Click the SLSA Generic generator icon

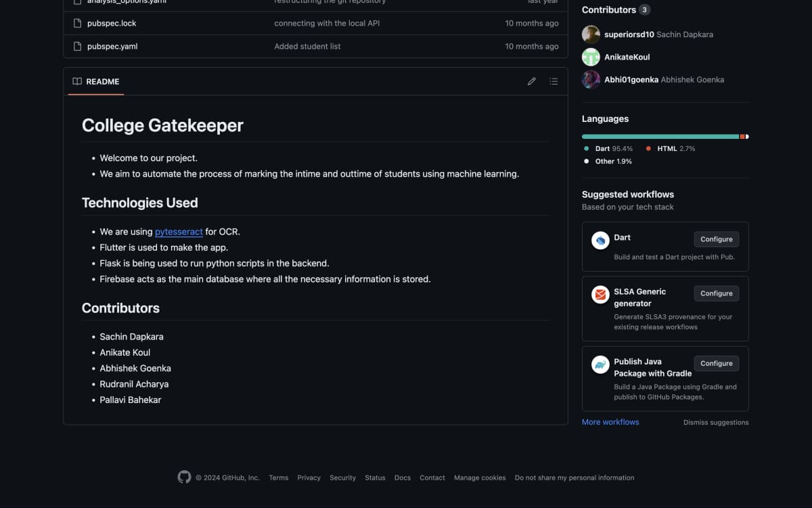tap(600, 295)
